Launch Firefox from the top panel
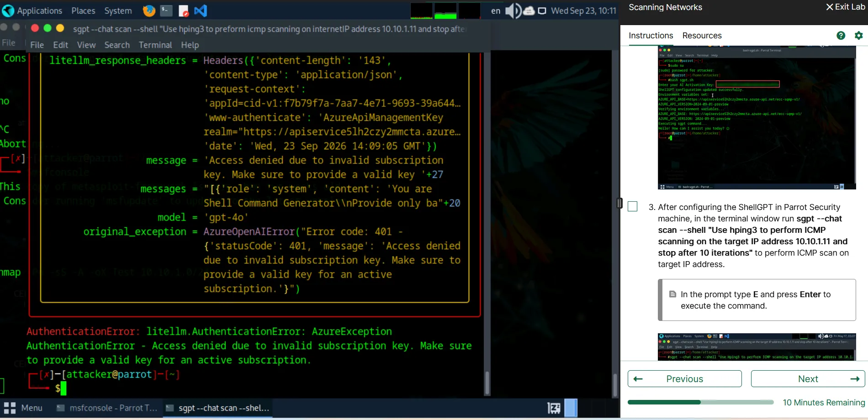Screen dimensions: 868x420 [149, 10]
